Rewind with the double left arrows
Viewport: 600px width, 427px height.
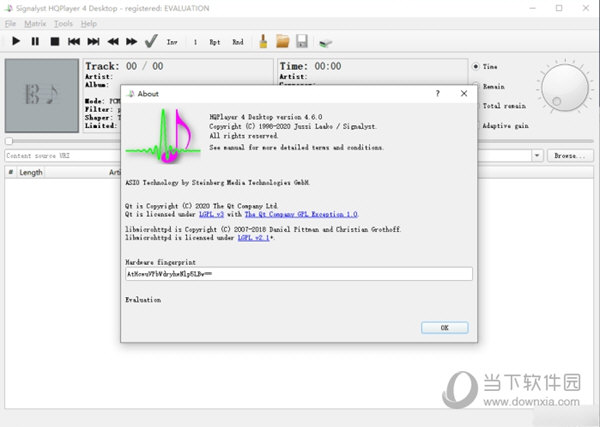(x=113, y=41)
